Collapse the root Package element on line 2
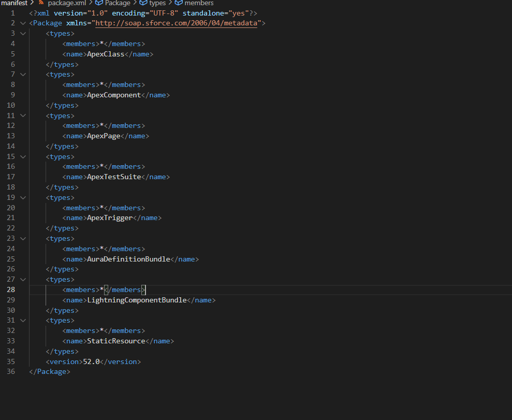The width and height of the screenshot is (512, 420). tap(23, 23)
